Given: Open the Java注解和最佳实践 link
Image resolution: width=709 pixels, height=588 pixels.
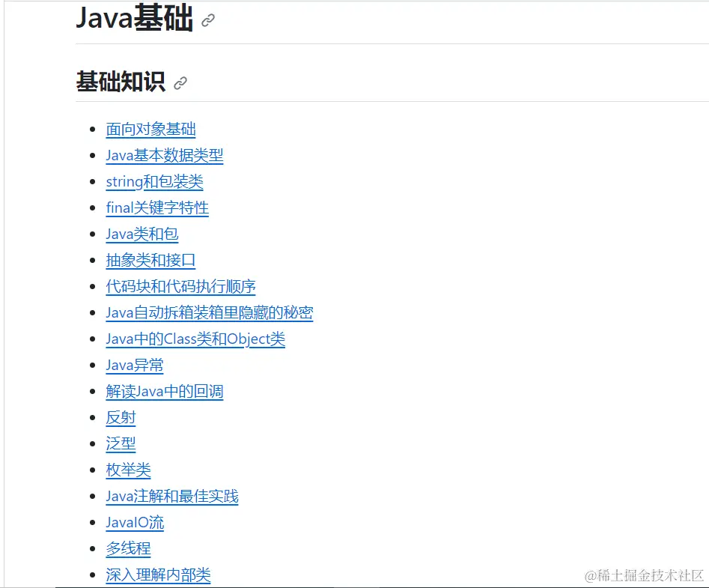Looking at the screenshot, I should point(172,497).
